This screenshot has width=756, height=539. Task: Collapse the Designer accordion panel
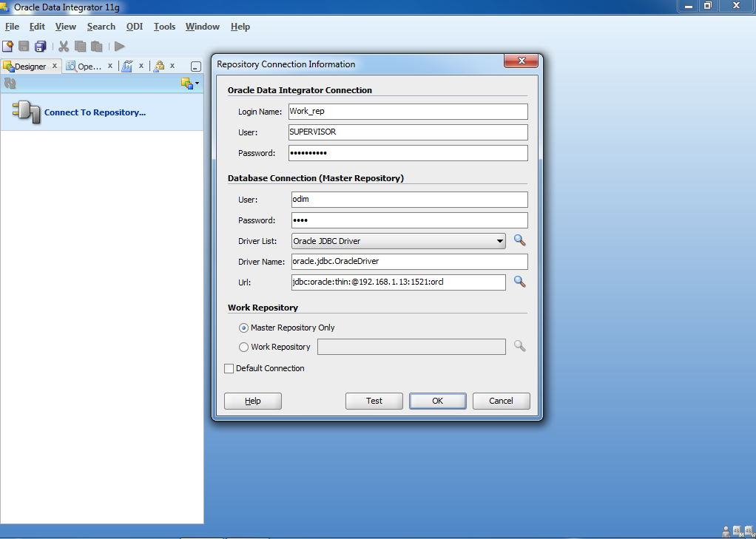[x=195, y=66]
